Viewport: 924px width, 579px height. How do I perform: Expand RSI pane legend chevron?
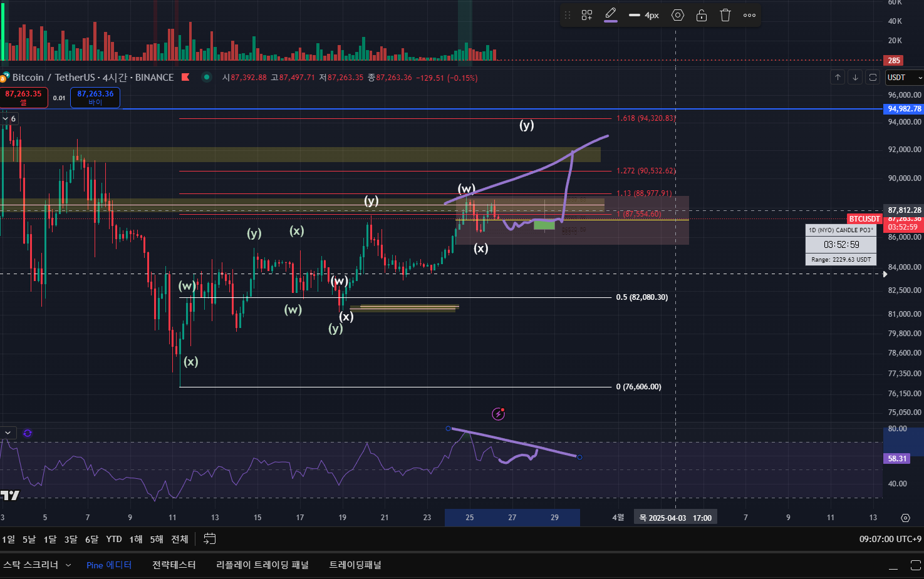(x=8, y=433)
